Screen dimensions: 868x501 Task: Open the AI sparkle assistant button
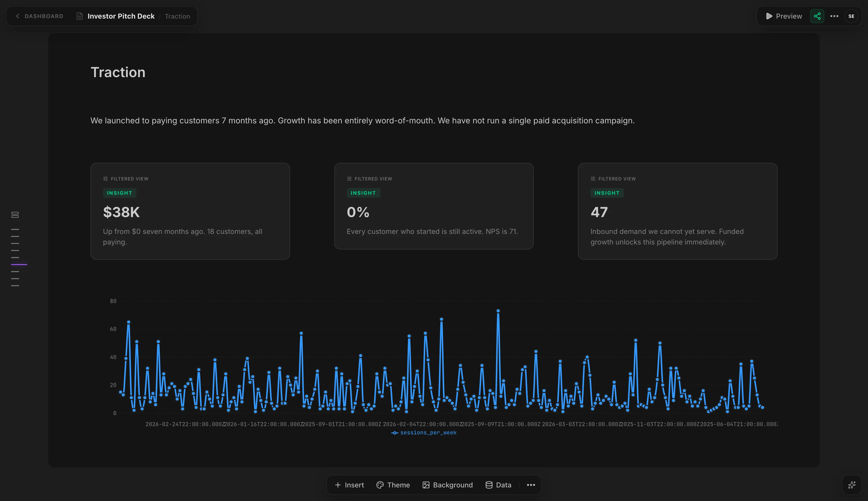(852, 485)
